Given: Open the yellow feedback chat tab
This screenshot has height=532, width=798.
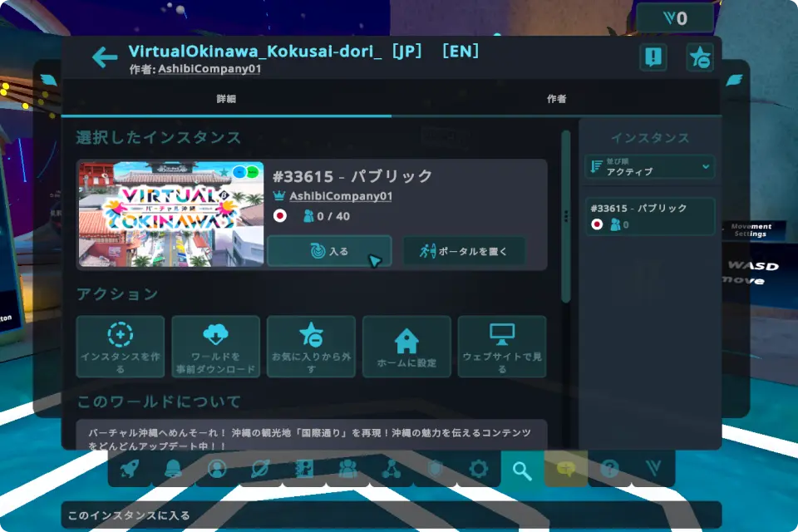Looking at the screenshot, I should [x=566, y=468].
